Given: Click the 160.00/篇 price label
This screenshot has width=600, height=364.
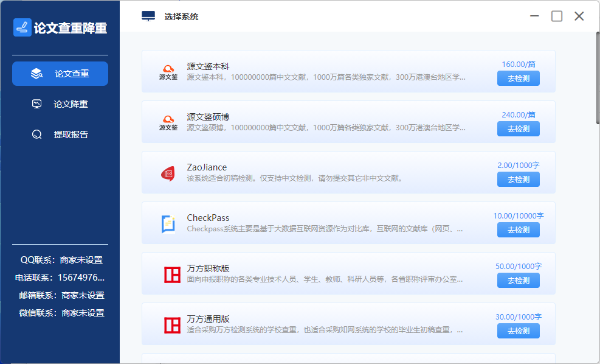Looking at the screenshot, I should pos(518,64).
